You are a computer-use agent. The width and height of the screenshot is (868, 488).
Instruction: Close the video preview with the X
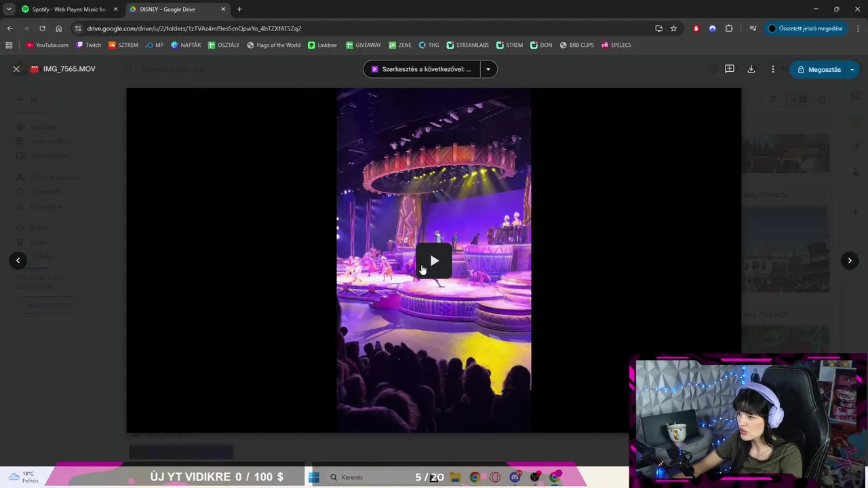[16, 69]
